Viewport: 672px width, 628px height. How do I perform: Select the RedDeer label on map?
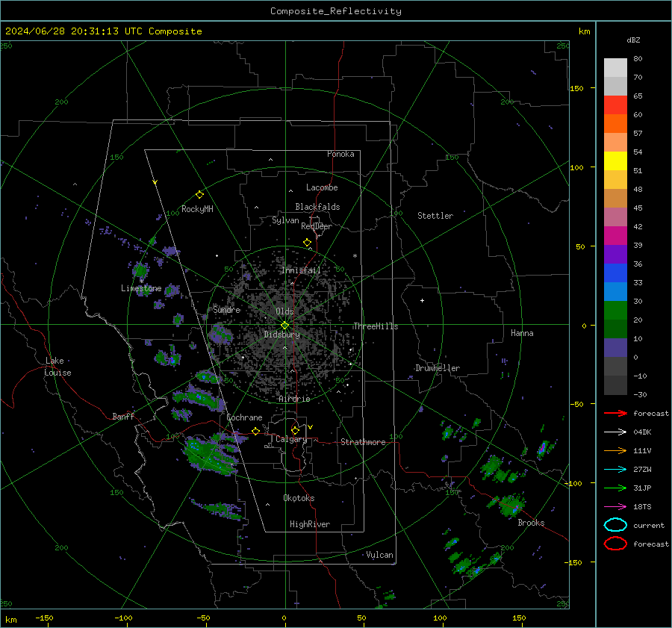coord(317,226)
